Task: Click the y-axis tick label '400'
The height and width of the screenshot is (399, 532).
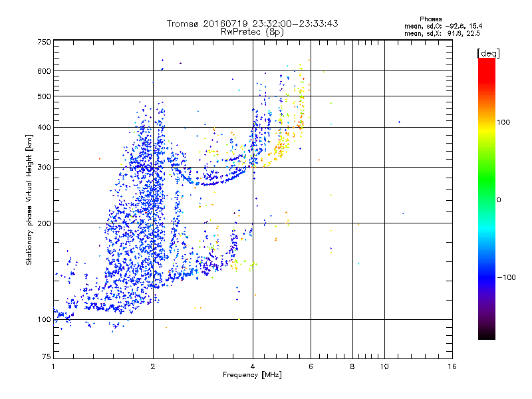Action: point(45,128)
